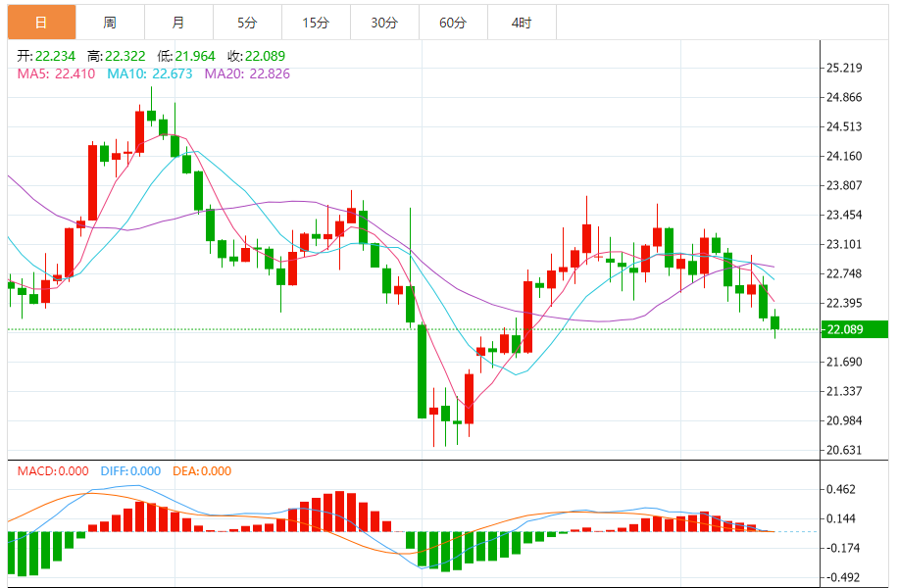Open the 4时 timeframe tab

pos(523,23)
